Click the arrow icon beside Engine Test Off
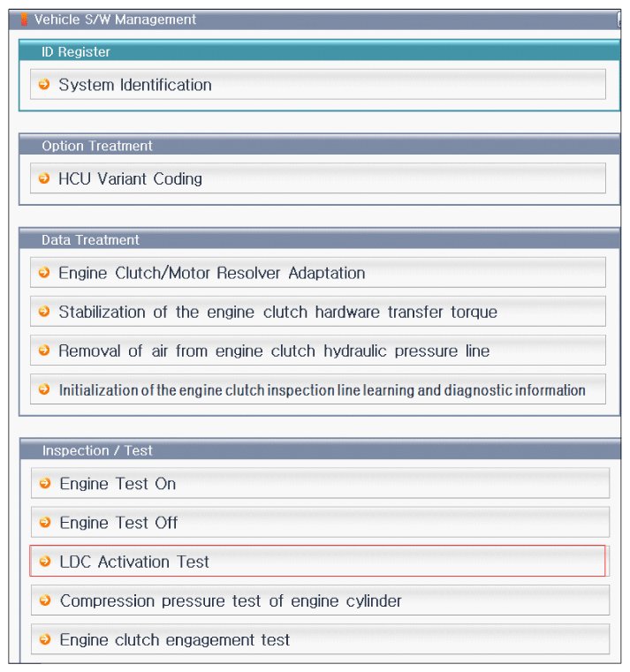The image size is (630, 672). [45, 523]
